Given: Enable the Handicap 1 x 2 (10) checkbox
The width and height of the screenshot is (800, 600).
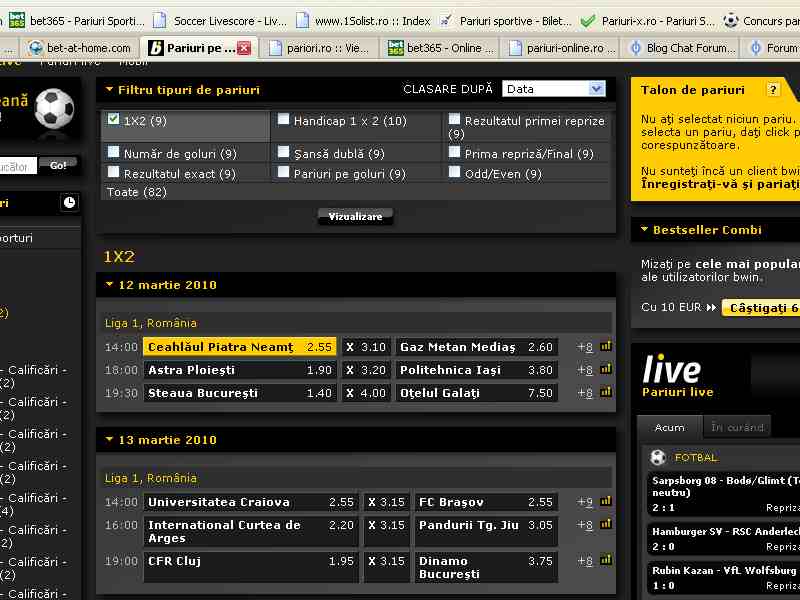Looking at the screenshot, I should coord(283,119).
